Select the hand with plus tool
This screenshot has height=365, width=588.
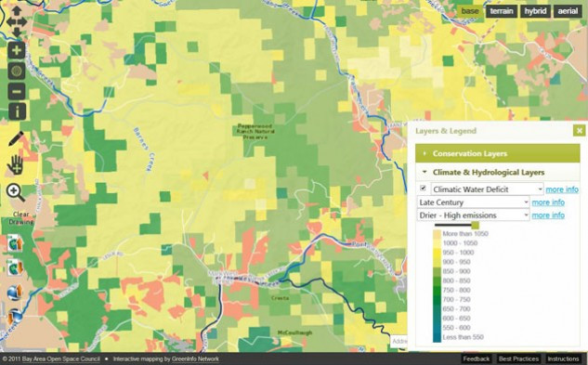coord(16,165)
